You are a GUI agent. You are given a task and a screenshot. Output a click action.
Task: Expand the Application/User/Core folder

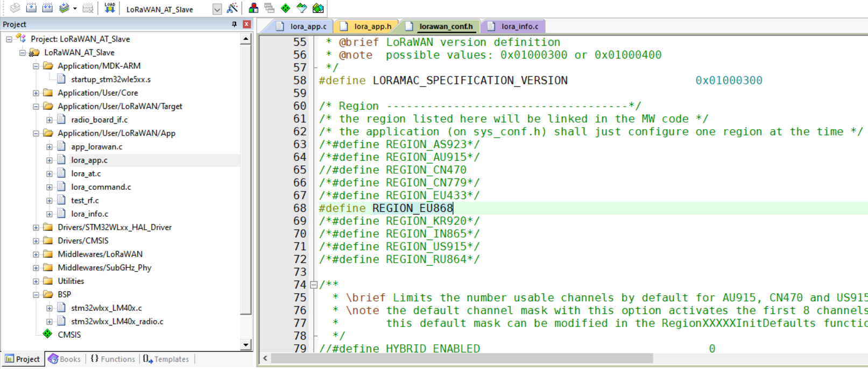pos(36,93)
